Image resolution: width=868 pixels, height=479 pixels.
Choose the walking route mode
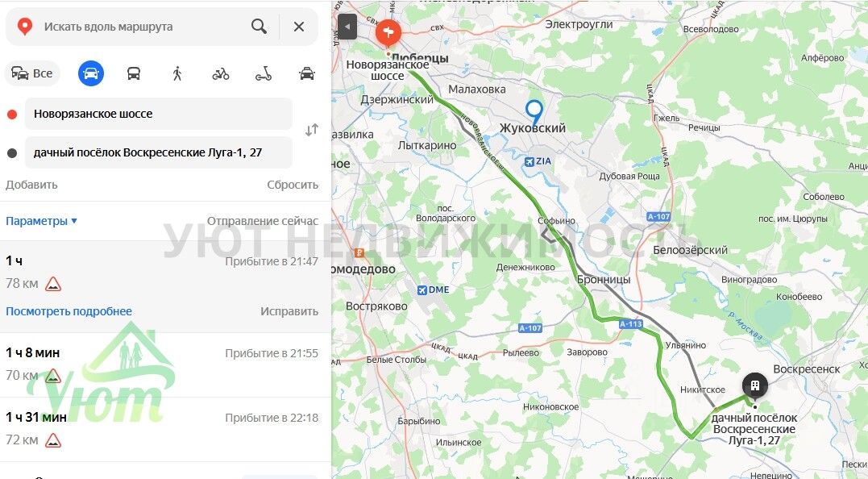177,73
